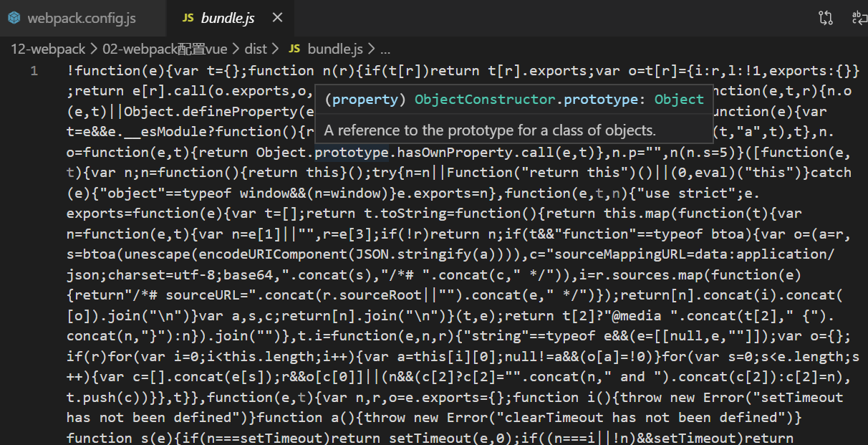Click the JS icon on bundle.js tab

pyautogui.click(x=188, y=19)
